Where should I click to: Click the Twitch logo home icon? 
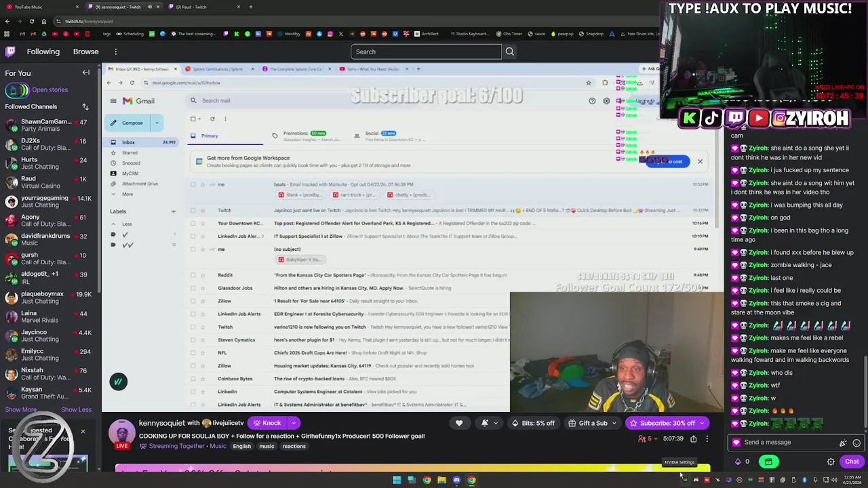[x=10, y=52]
